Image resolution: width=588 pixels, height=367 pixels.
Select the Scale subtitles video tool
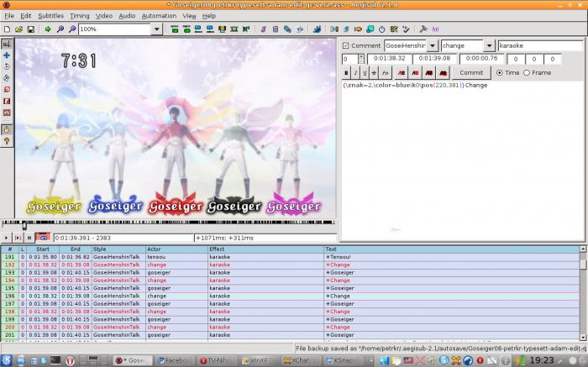[7, 90]
